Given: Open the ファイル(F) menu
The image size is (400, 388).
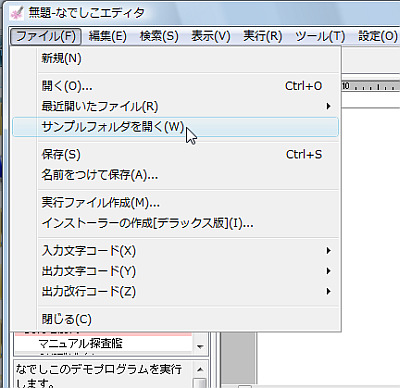Looking at the screenshot, I should click(x=46, y=36).
